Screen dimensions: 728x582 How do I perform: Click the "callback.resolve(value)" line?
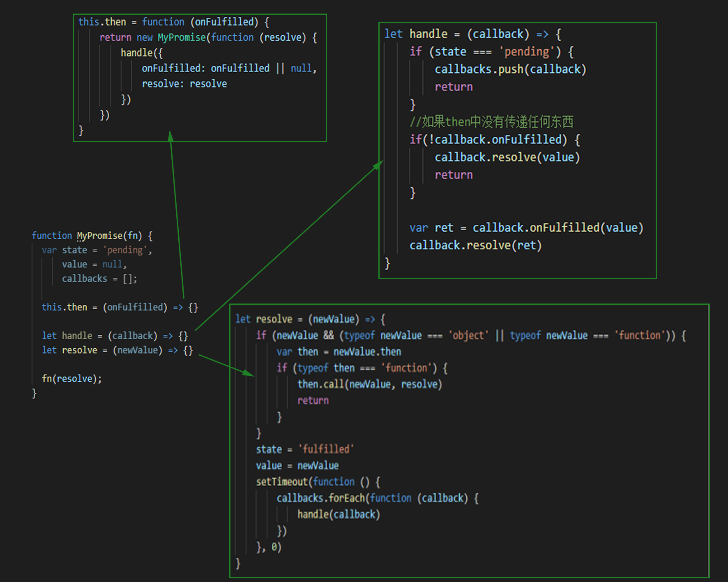[x=507, y=157]
